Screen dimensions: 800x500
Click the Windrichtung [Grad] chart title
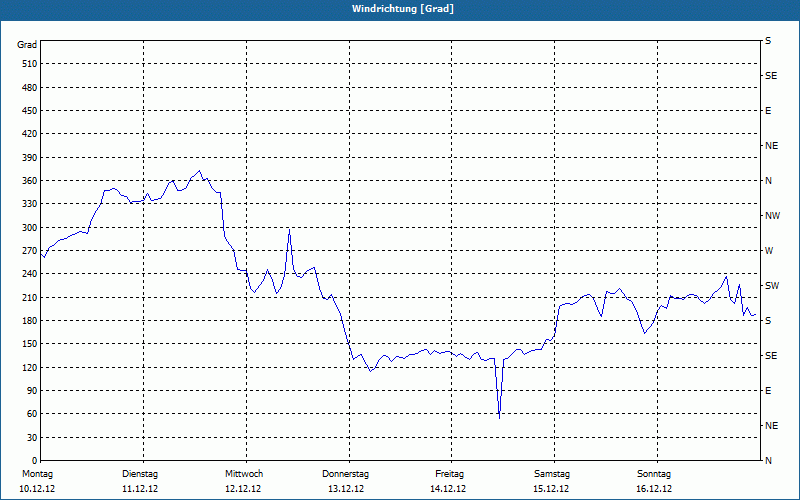point(403,9)
